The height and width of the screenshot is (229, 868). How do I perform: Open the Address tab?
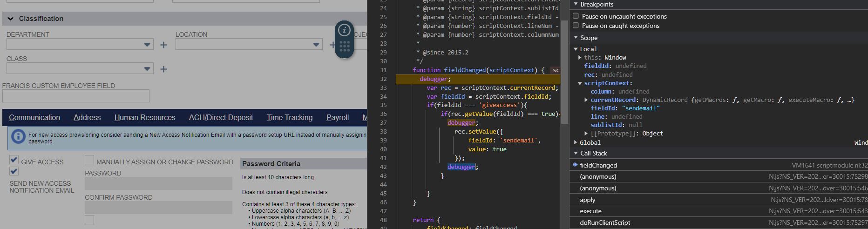[x=87, y=118]
